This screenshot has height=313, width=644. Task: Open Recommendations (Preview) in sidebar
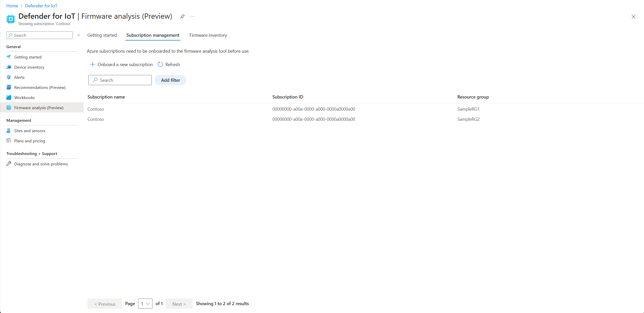coord(40,87)
